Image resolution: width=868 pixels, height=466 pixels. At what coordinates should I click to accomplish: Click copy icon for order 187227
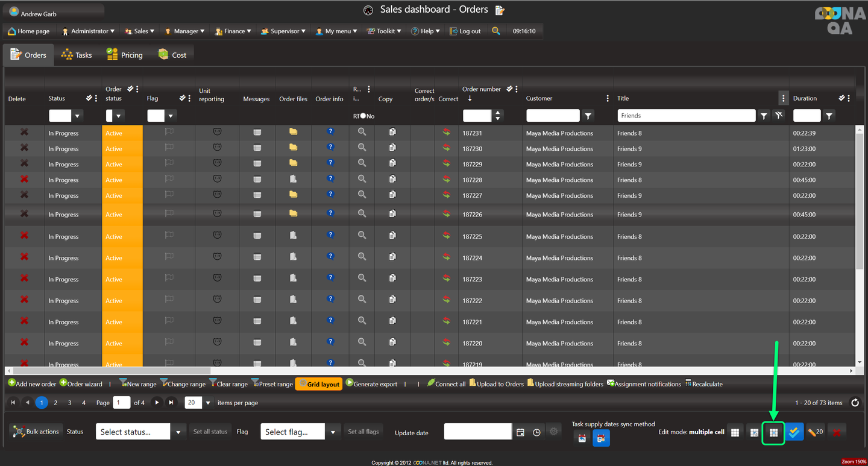click(x=392, y=195)
